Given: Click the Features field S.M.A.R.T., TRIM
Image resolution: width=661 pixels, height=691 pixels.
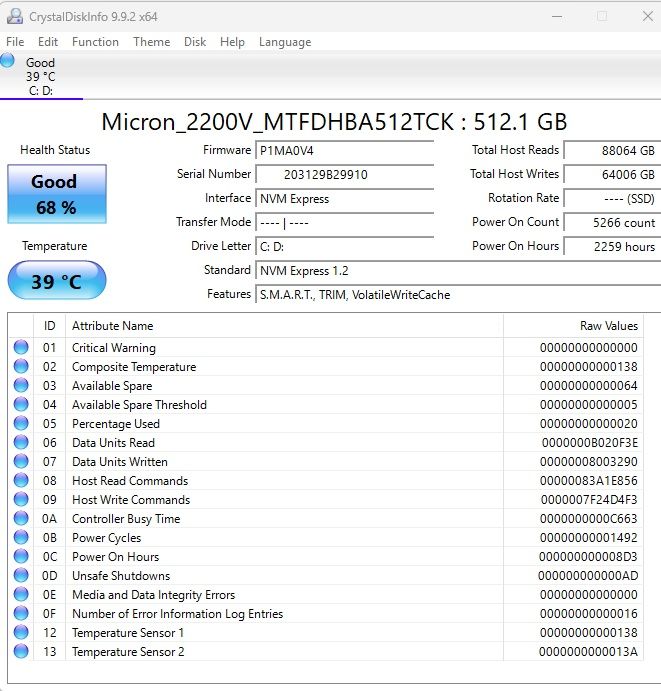Looking at the screenshot, I should point(458,294).
